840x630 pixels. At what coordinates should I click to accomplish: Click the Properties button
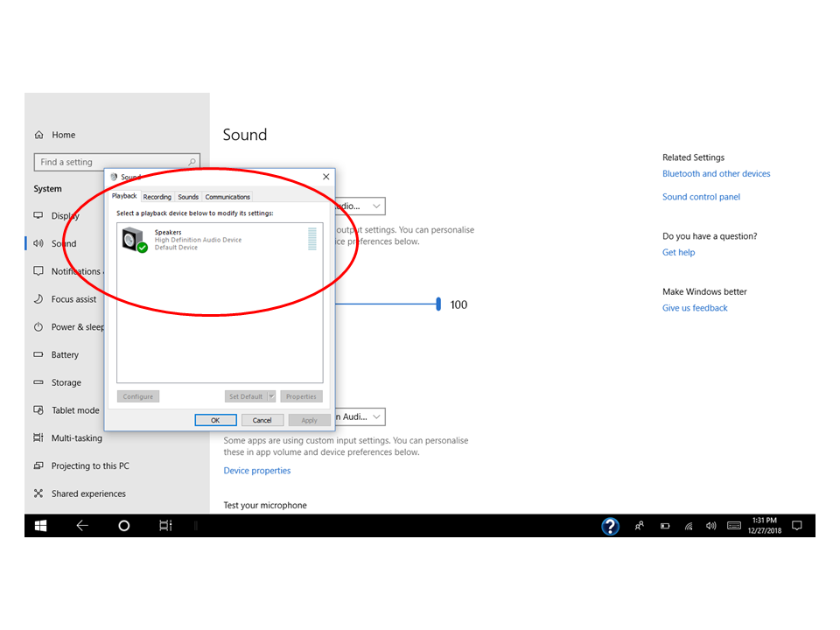pyautogui.click(x=301, y=396)
